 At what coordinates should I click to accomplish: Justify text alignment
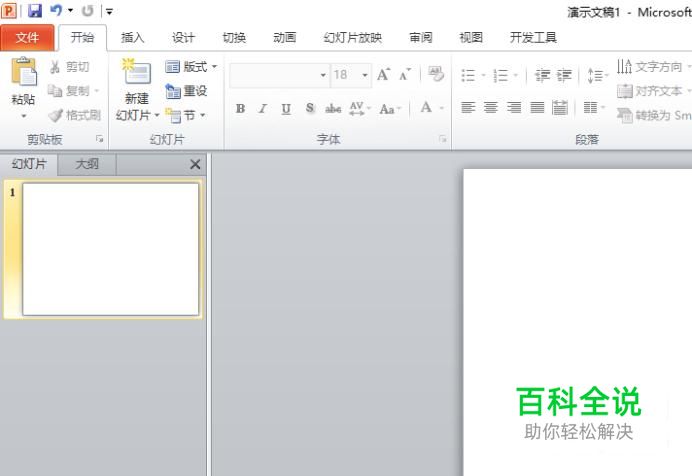537,107
